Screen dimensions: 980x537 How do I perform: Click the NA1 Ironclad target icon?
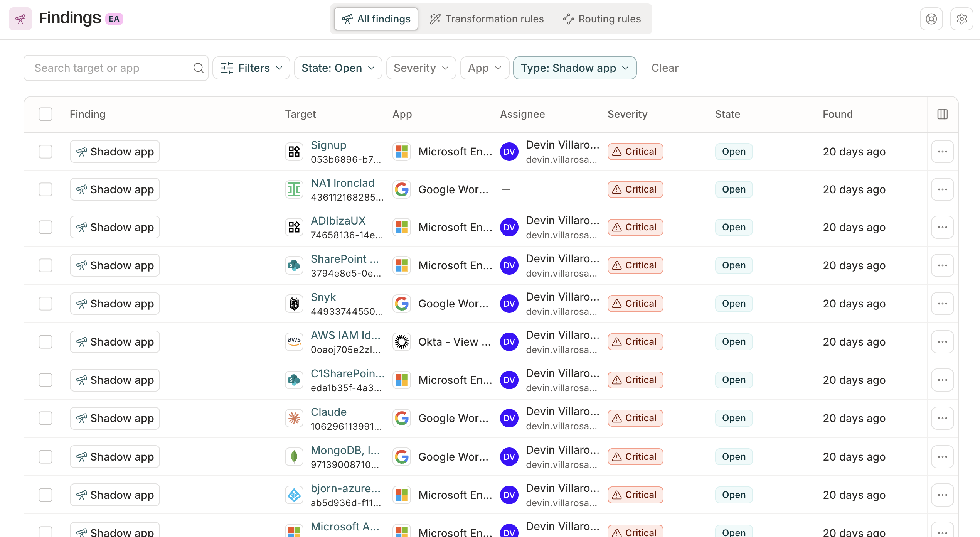click(x=294, y=189)
